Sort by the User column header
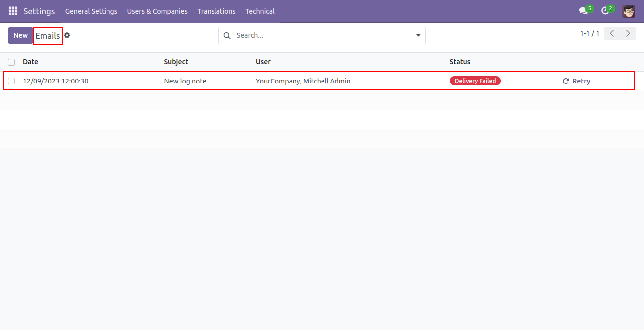 (x=263, y=62)
